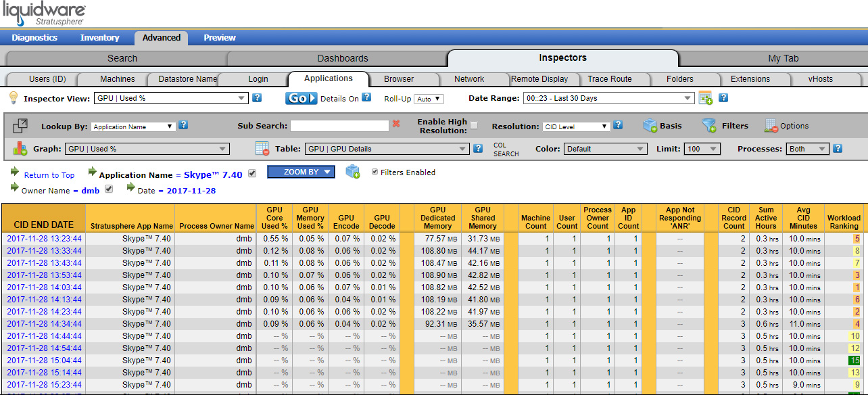Open Table GPU Details dropdown

pyautogui.click(x=387, y=149)
